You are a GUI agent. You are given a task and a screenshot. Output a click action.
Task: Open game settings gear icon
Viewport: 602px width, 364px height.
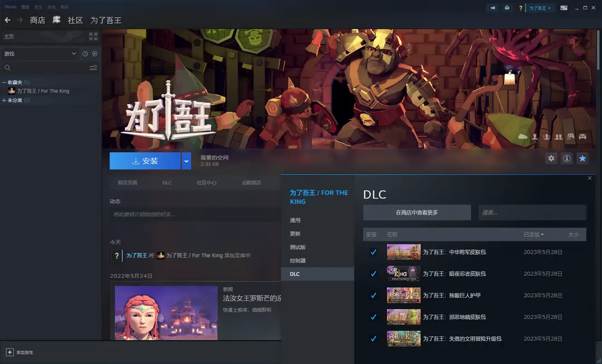click(551, 158)
